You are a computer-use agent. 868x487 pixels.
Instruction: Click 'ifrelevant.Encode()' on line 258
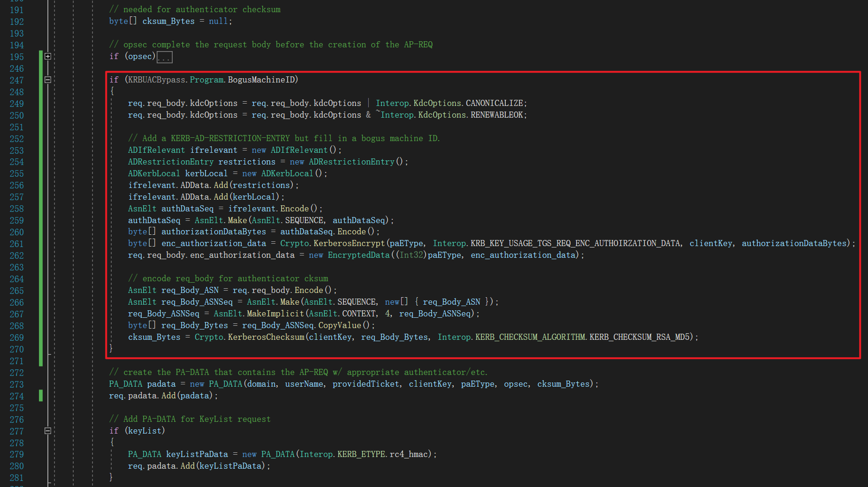click(x=273, y=209)
